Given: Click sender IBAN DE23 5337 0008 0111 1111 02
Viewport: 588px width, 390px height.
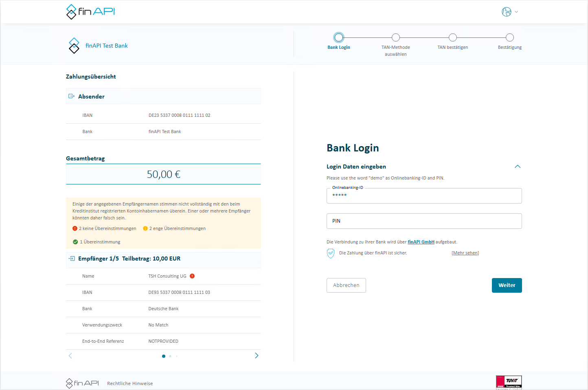Looking at the screenshot, I should [180, 115].
